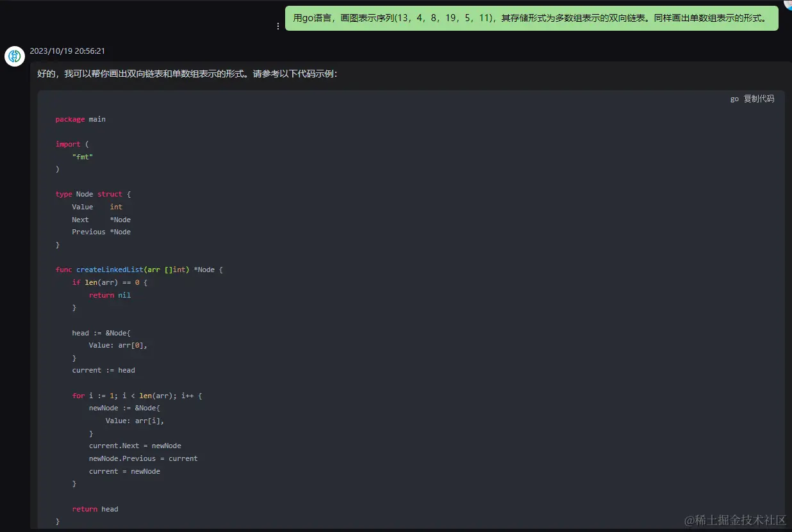Viewport: 792px width, 532px height.
Task: Click the "fmt" string in code
Action: [83, 157]
